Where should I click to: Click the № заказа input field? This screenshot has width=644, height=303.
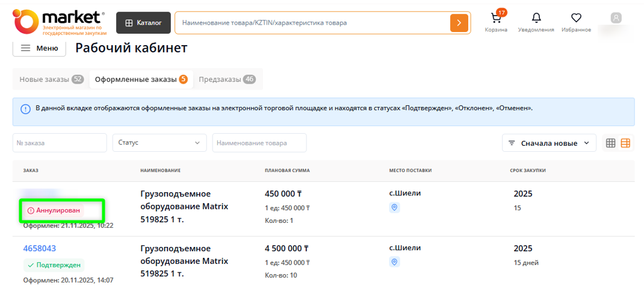click(60, 143)
